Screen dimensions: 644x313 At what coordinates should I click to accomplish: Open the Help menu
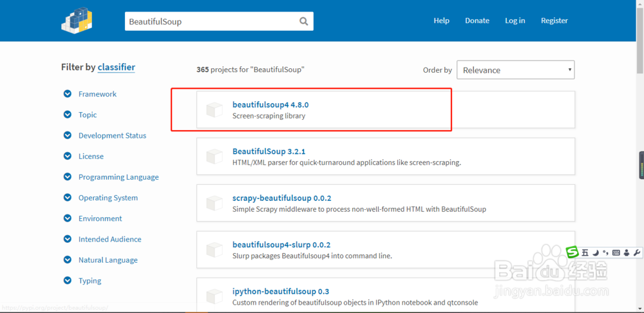(442, 21)
